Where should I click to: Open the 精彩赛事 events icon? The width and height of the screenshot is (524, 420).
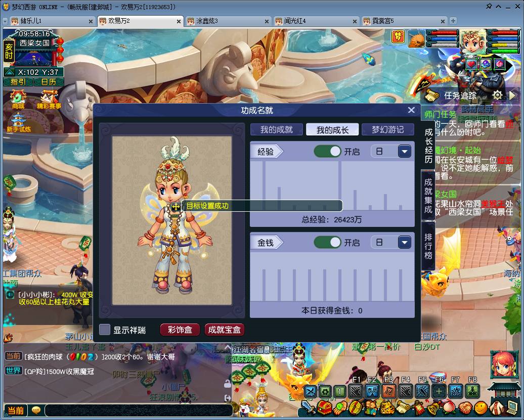[x=49, y=100]
